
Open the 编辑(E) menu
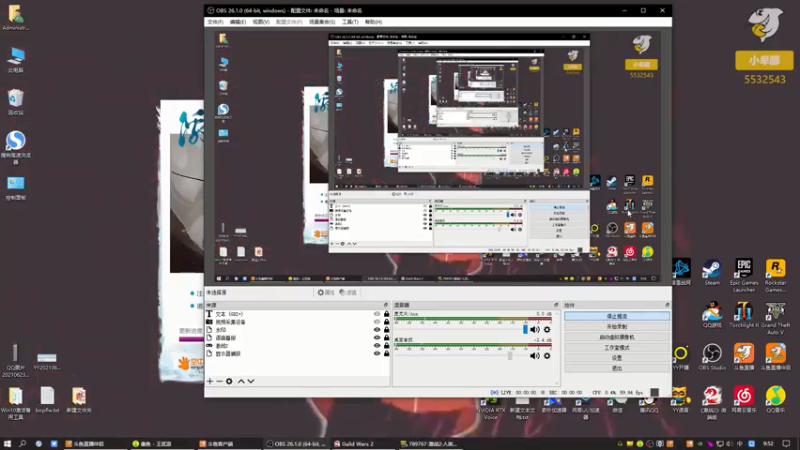click(x=238, y=22)
